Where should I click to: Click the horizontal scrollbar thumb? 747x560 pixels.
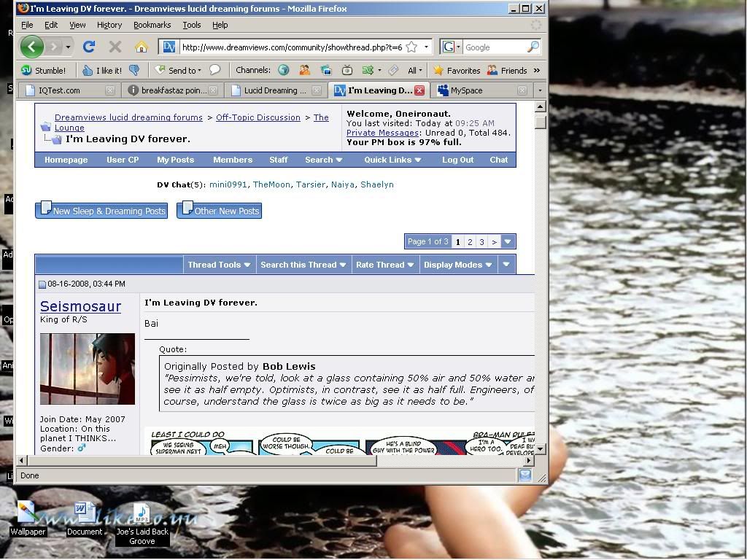tap(202, 461)
